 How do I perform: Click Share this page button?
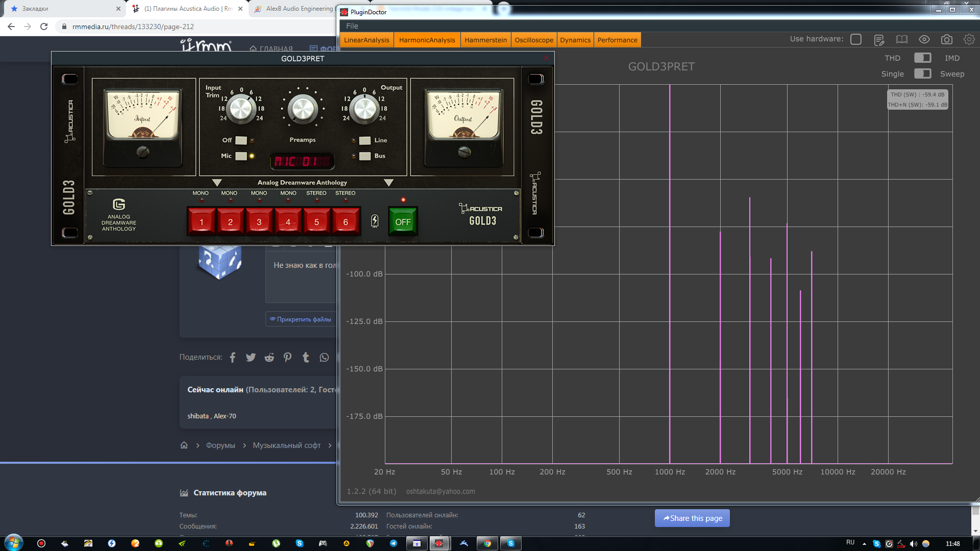coord(692,518)
